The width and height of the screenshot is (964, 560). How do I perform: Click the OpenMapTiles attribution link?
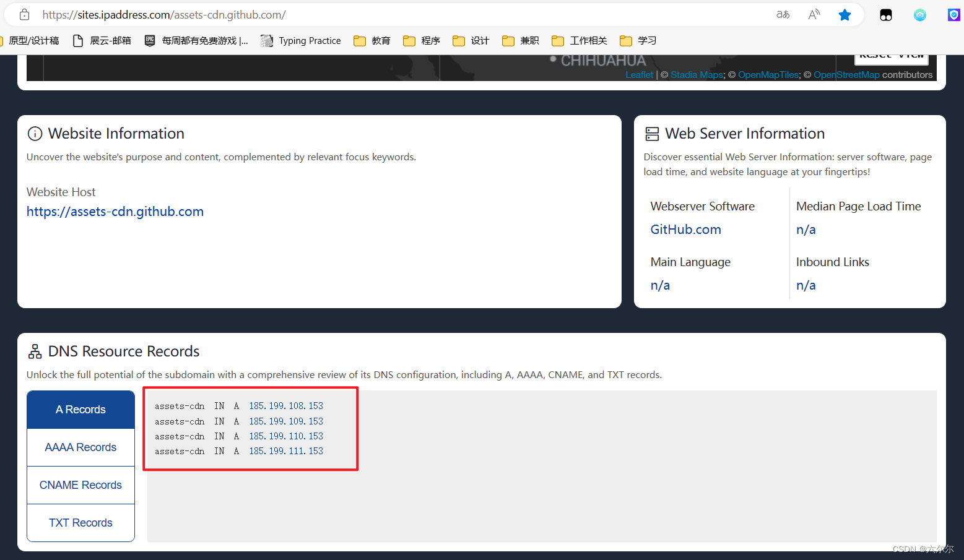click(x=768, y=75)
